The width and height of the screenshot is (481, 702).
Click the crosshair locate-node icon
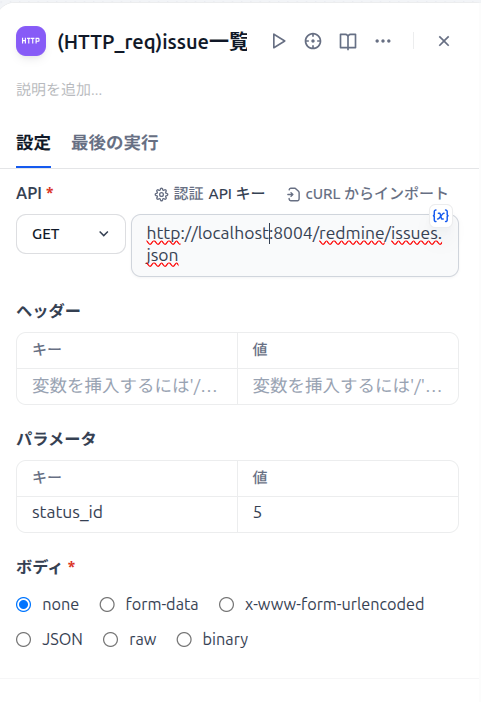point(313,41)
